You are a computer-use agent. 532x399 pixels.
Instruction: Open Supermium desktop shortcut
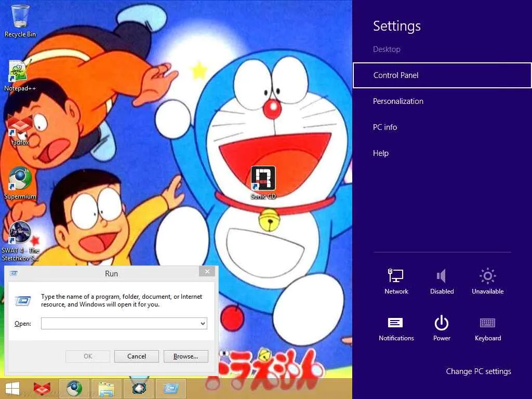pyautogui.click(x=20, y=179)
